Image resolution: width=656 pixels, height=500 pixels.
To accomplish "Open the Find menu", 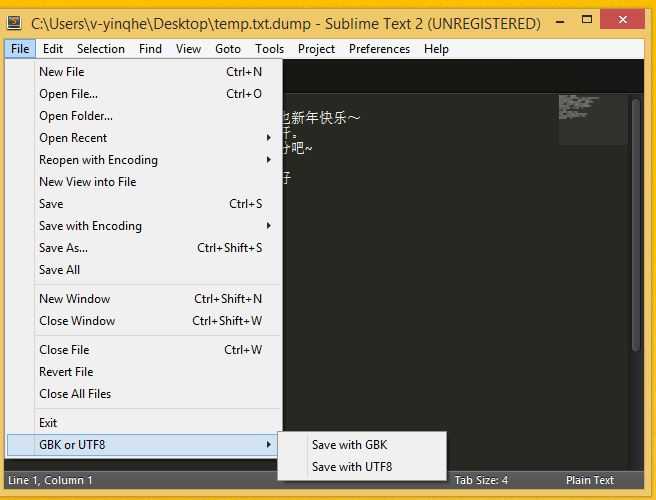I will pos(150,49).
